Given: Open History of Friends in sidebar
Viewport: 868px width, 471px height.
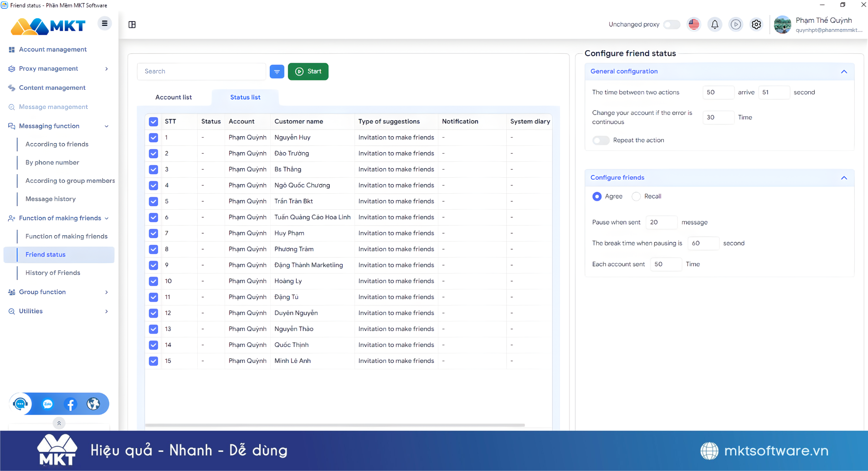Looking at the screenshot, I should [53, 273].
